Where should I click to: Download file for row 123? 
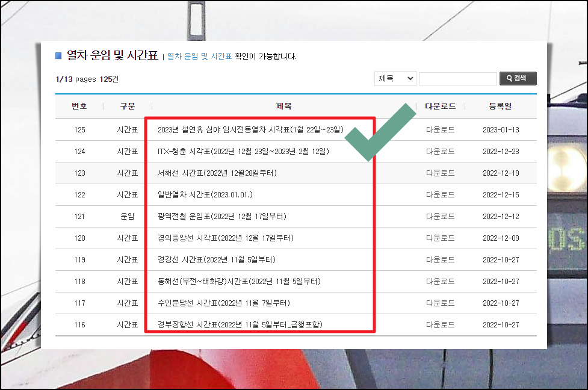coord(441,173)
